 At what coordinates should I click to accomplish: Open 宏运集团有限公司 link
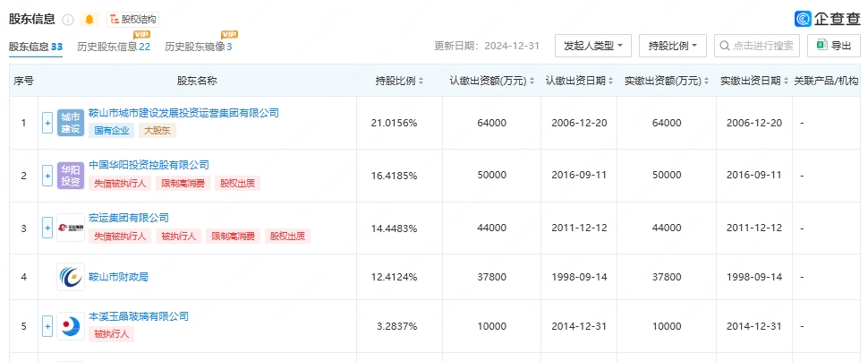129,218
